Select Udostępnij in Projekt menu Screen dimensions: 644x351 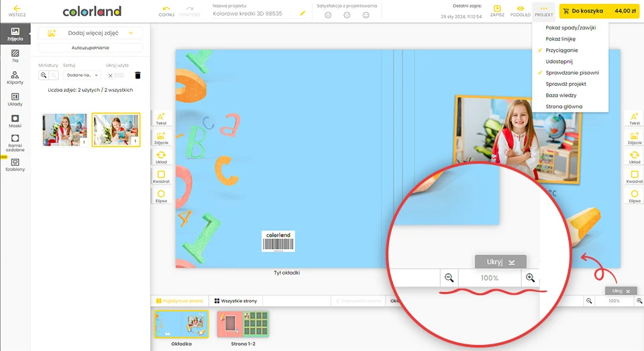(x=559, y=62)
